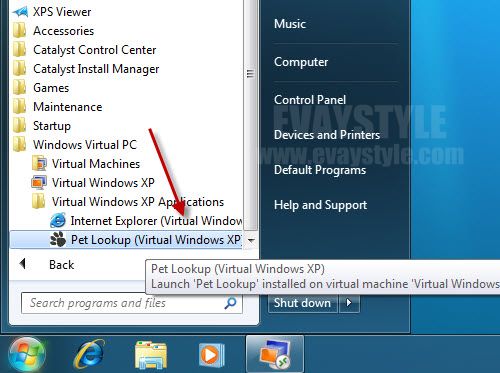
Task: Click the Maintenance folder icon
Action: [19, 107]
